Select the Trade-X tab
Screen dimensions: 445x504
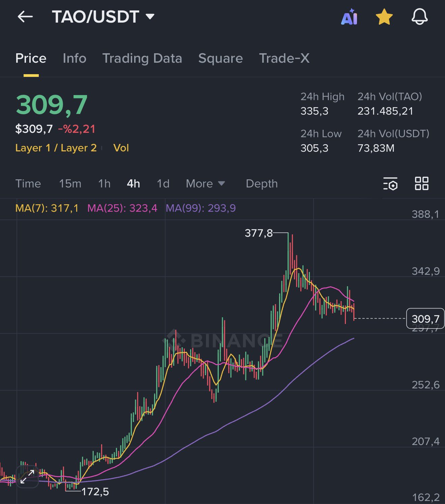(x=284, y=58)
